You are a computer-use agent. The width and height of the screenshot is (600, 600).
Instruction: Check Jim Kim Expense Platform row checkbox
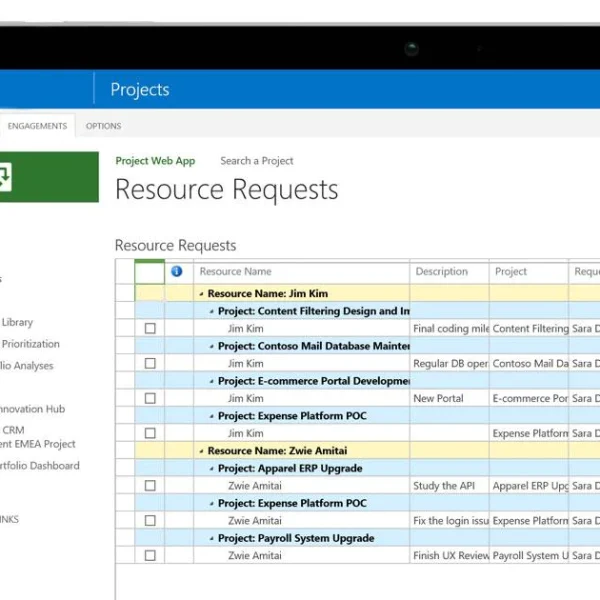pos(150,433)
